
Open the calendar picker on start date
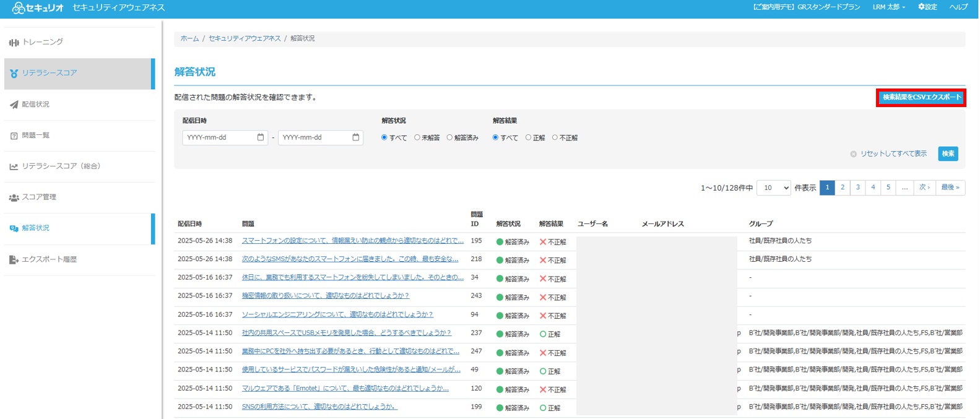[x=260, y=137]
